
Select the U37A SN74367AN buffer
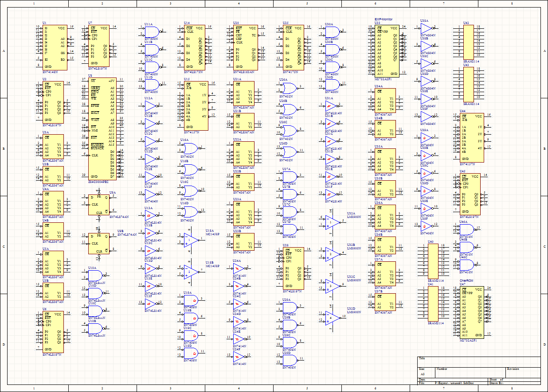pyautogui.click(x=385, y=274)
